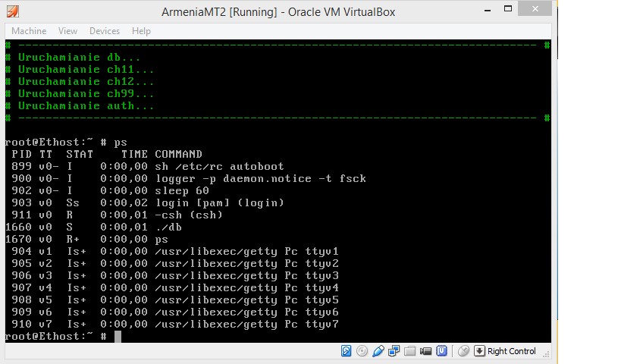Click the 'Uruchamianie db...' line
This screenshot has width=621, height=364.
click(x=73, y=58)
